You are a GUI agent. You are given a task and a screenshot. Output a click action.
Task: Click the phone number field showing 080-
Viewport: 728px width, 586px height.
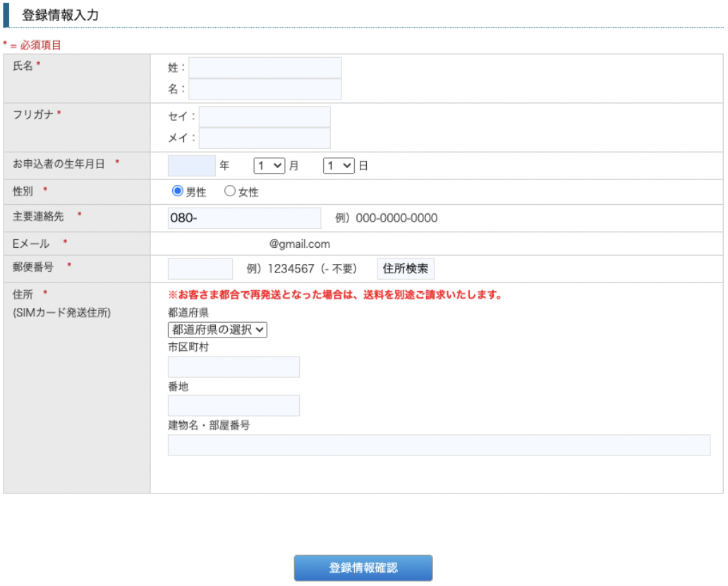pos(244,218)
